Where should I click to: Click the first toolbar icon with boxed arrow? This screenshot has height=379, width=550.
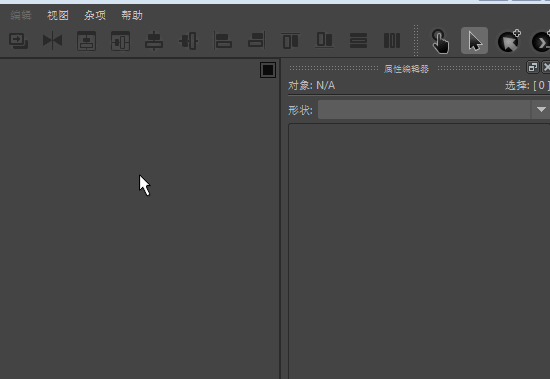(19, 41)
